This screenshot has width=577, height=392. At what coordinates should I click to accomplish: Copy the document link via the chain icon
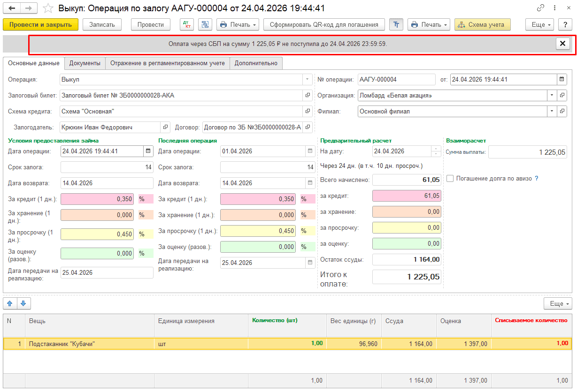(540, 8)
